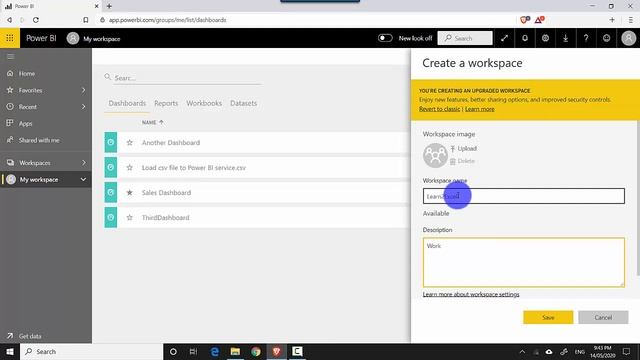Screen dimensions: 640x360
Task: Open File Explorer from taskbar
Action: pyautogui.click(x=236, y=351)
